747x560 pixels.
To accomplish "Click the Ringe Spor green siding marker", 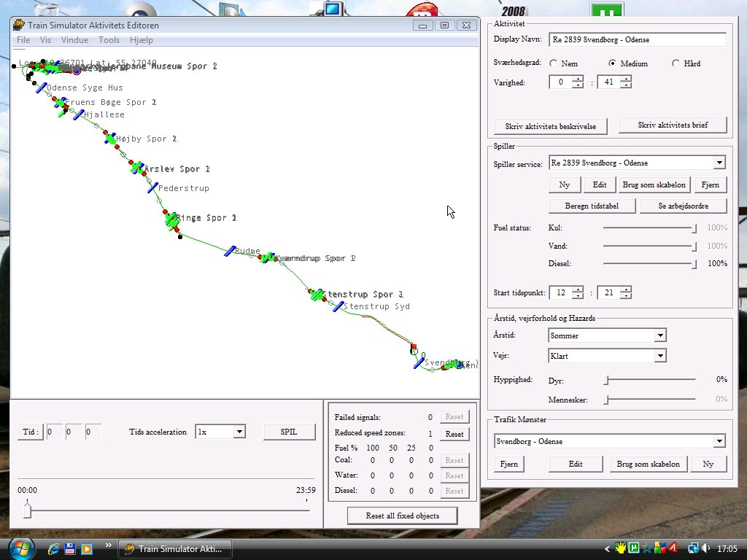I will tap(171, 219).
